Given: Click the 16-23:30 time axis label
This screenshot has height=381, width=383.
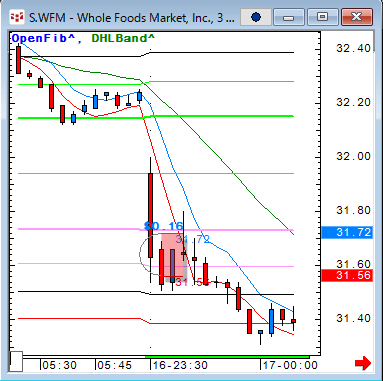Looking at the screenshot, I should (x=180, y=365).
